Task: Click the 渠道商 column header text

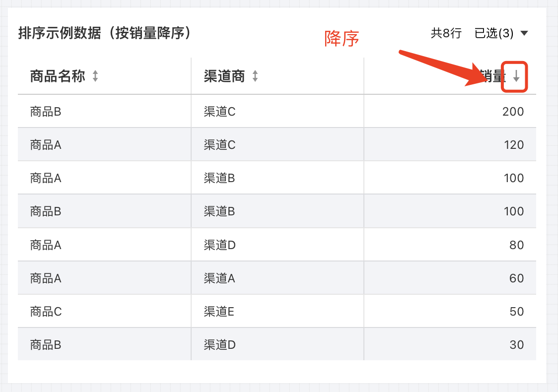Action: pos(224,76)
